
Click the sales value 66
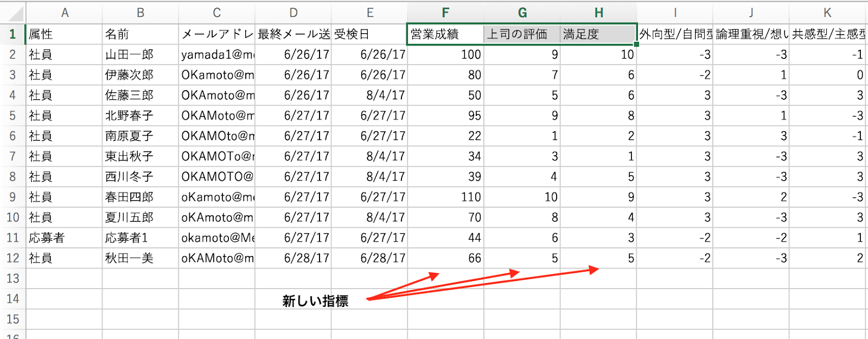click(x=445, y=258)
